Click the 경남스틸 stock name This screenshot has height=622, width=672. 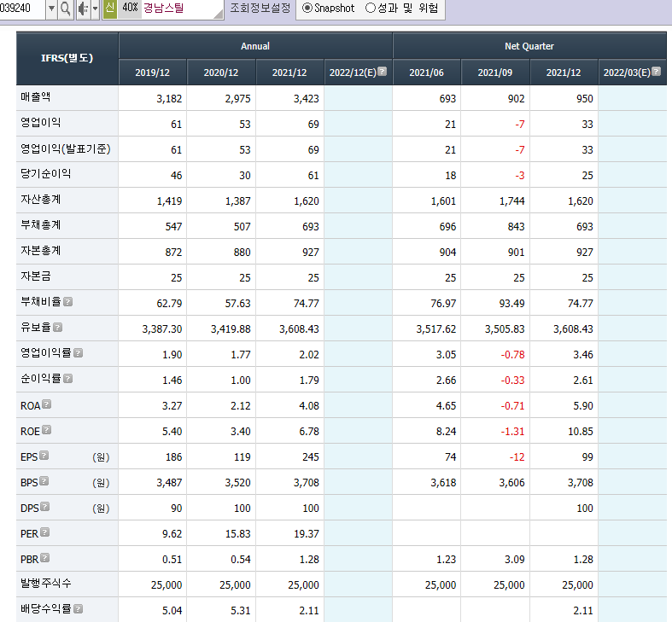click(164, 9)
